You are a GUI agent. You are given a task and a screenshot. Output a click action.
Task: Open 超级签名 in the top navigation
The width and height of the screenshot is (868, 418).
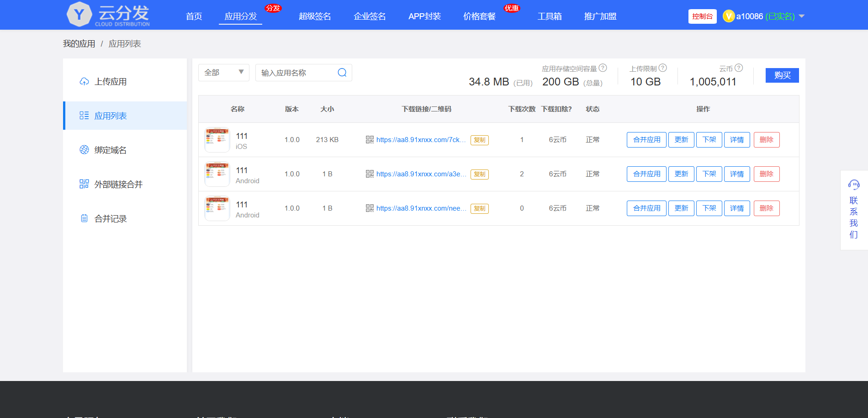pos(315,16)
